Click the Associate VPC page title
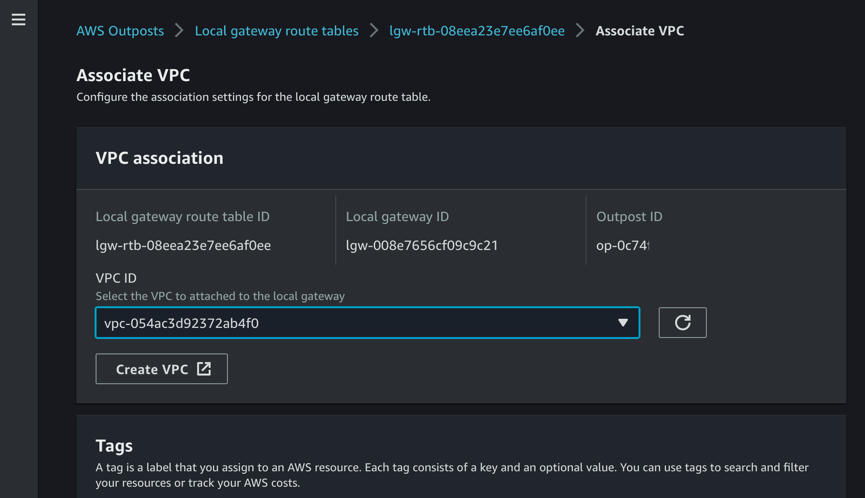The image size is (865, 498). tap(133, 75)
